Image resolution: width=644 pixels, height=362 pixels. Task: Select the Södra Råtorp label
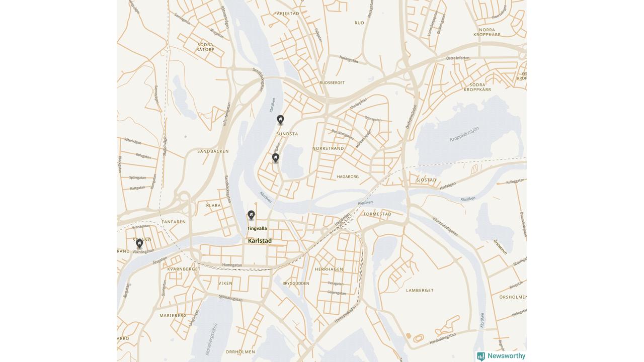click(x=205, y=47)
